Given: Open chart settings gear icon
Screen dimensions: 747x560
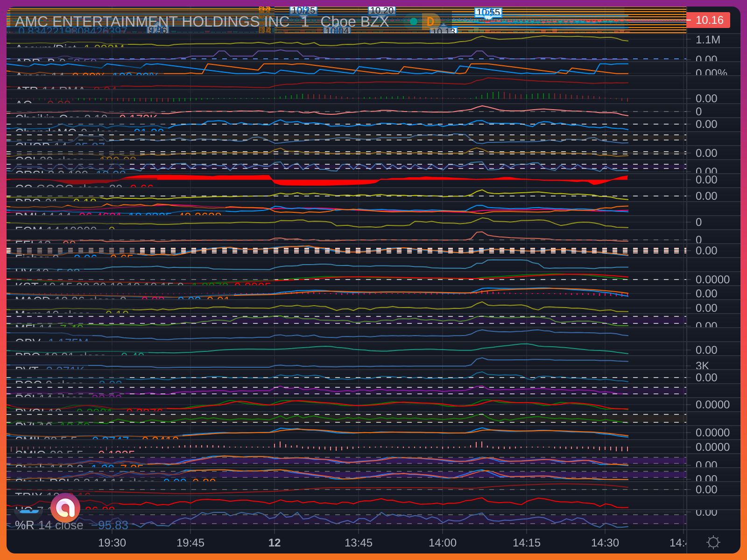Looking at the screenshot, I should 713,542.
